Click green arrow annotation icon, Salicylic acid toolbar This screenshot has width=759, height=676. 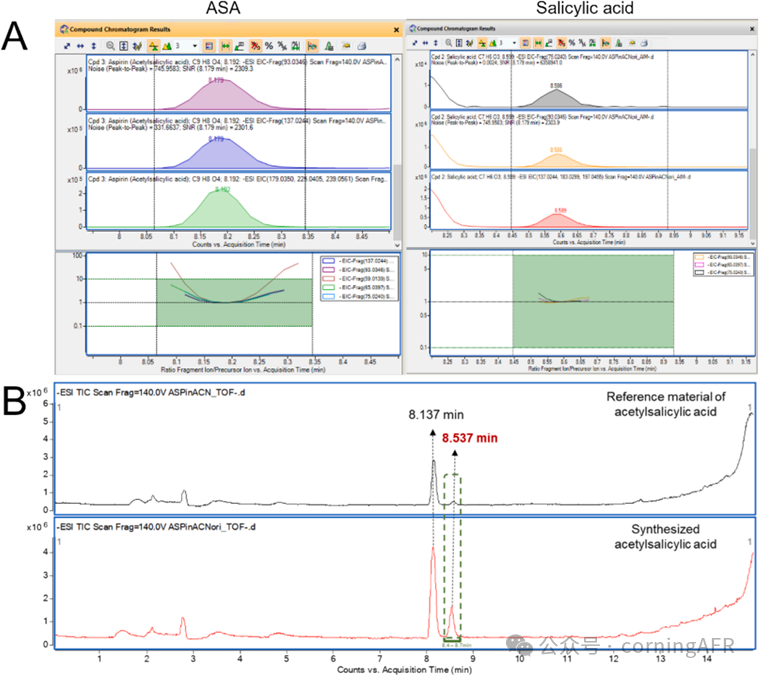pos(548,43)
